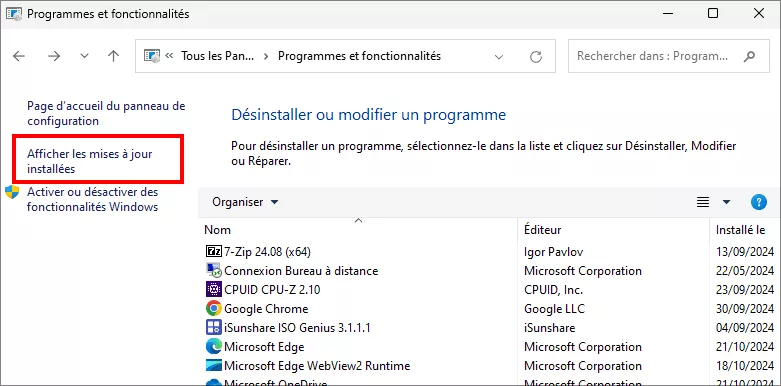Open Activer ou désactiver des fonctionnalités Windows

pos(93,199)
